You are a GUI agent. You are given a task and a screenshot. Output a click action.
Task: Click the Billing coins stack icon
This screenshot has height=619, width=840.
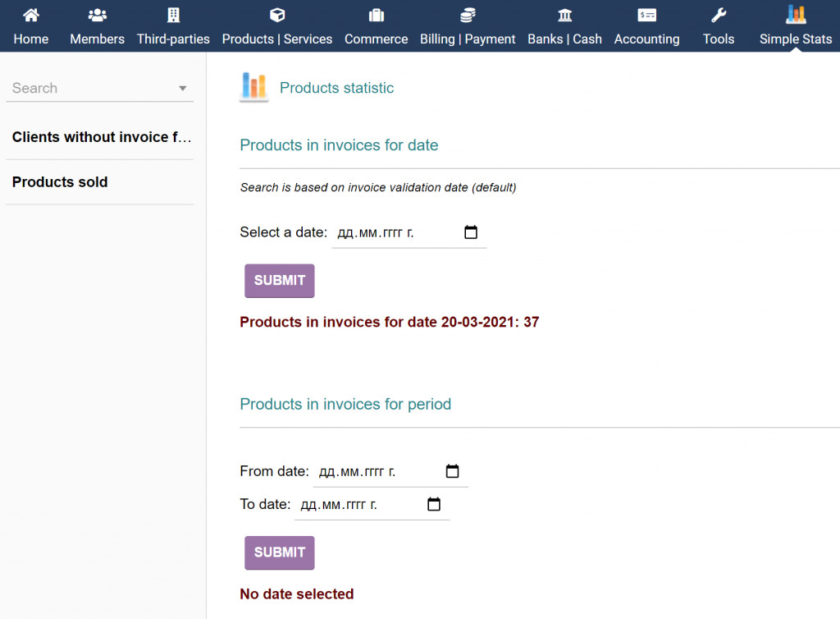468,15
